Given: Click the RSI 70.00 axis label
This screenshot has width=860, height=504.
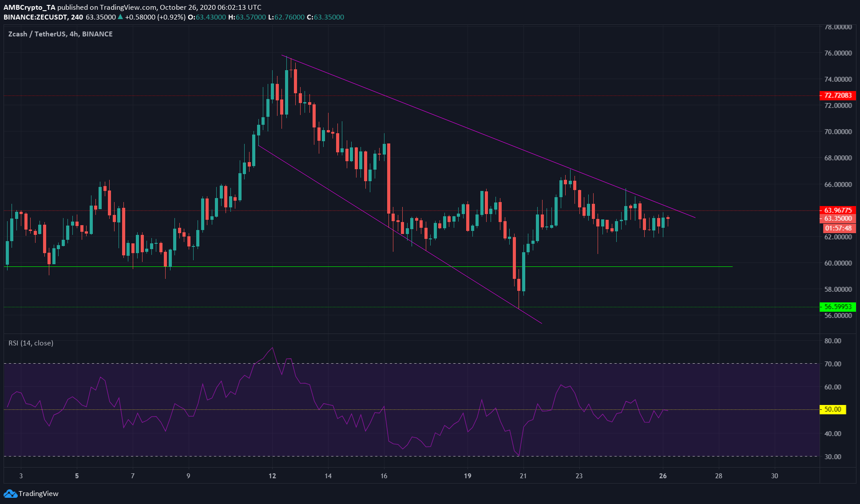Looking at the screenshot, I should 832,364.
